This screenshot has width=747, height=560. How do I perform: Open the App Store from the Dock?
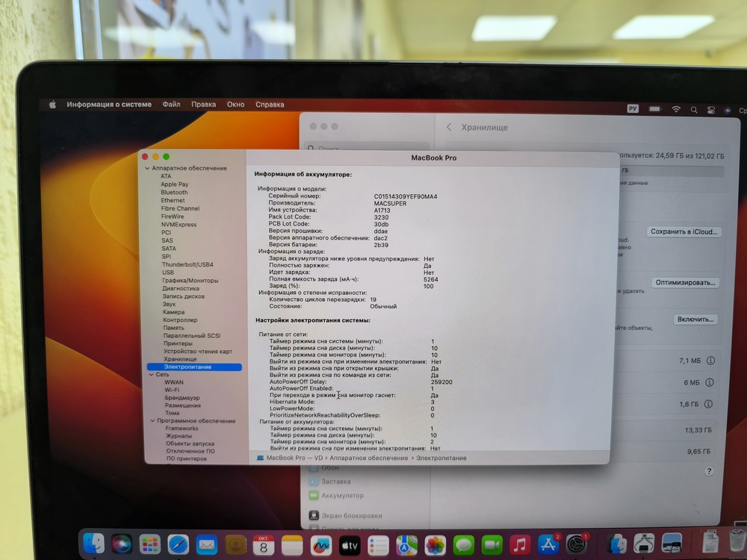(x=547, y=543)
